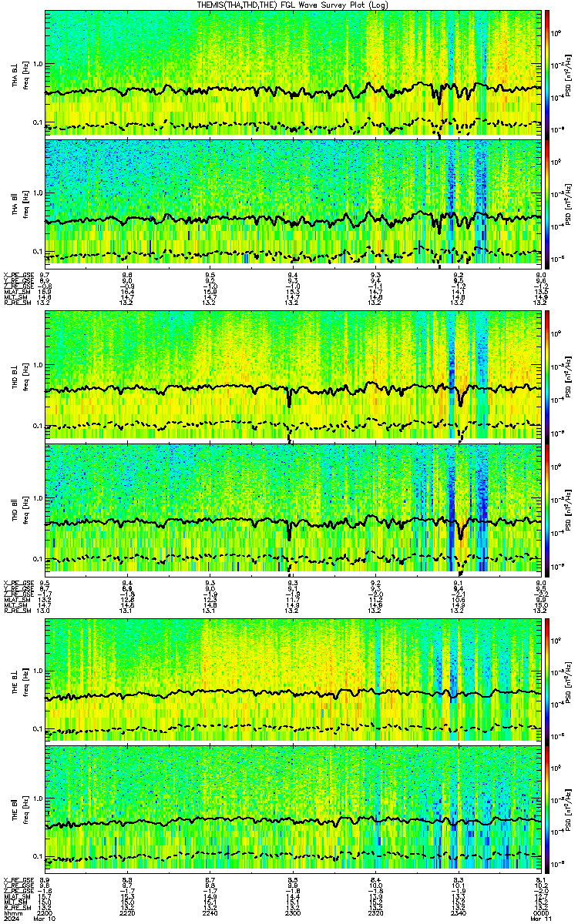Click the 2300 time tick label
The image size is (578, 924).
[x=292, y=912]
